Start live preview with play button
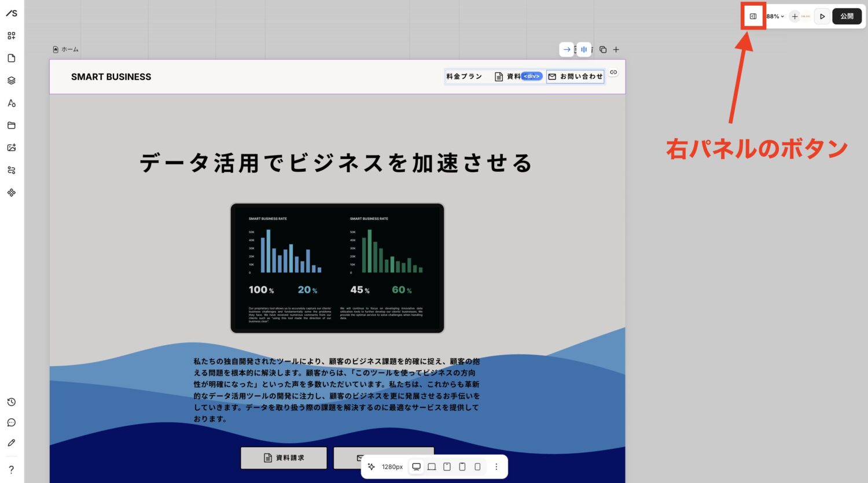This screenshot has width=868, height=483. pyautogui.click(x=822, y=16)
